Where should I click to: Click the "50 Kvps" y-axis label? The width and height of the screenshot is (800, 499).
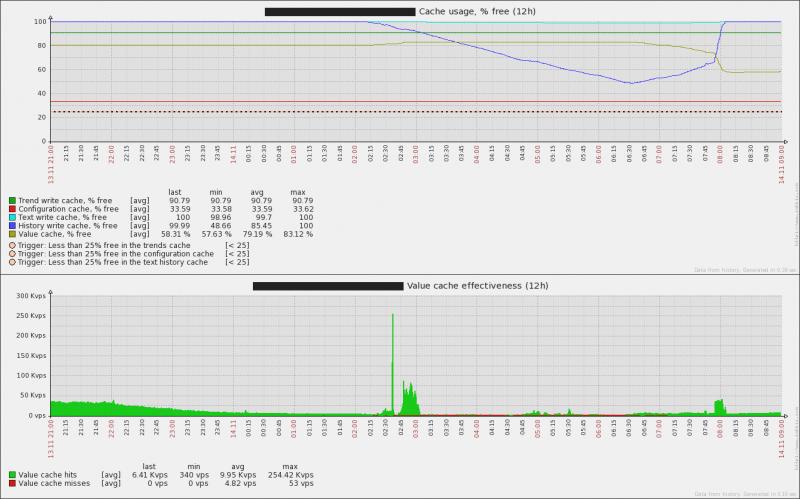pos(33,395)
